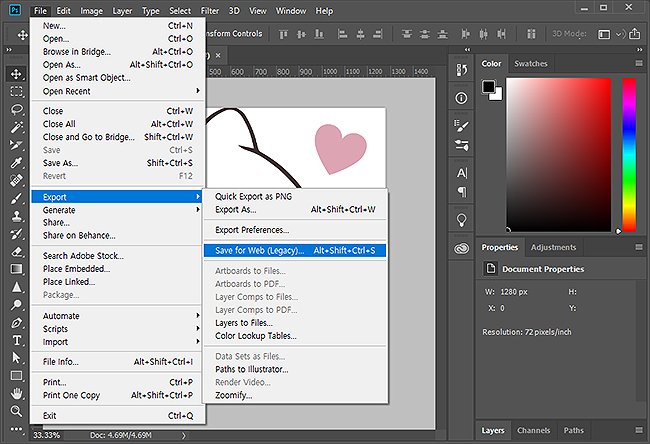Expand the Generate submenu
This screenshot has height=444, width=650.
[118, 210]
